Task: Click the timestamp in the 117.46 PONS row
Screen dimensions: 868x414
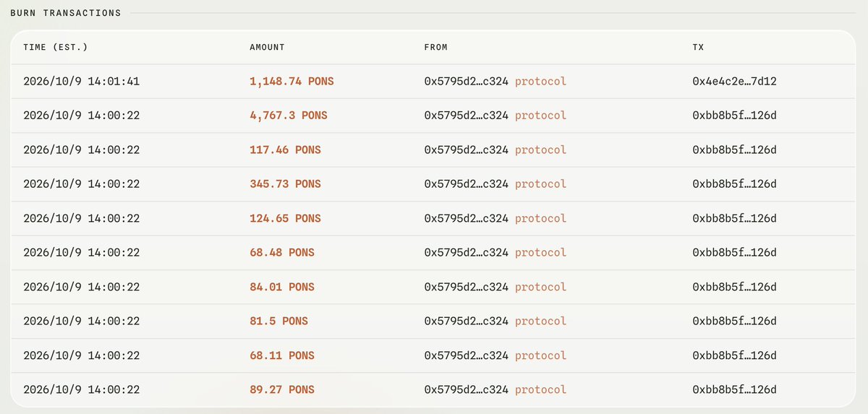Action: coord(81,150)
